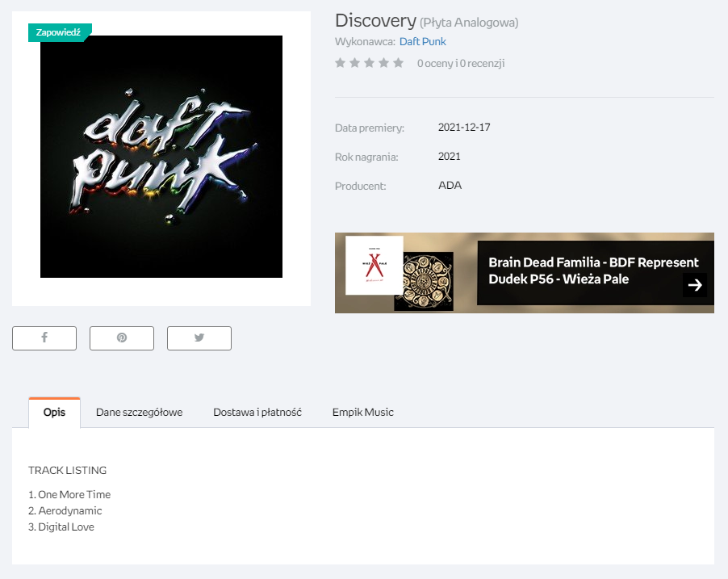The image size is (728, 579).
Task: Click the arrow on the Brain Dead Familia banner
Action: (695, 284)
